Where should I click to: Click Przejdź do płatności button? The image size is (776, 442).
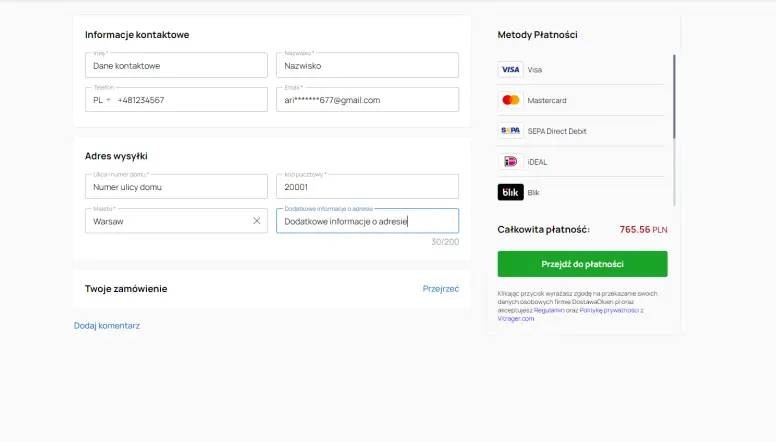582,264
